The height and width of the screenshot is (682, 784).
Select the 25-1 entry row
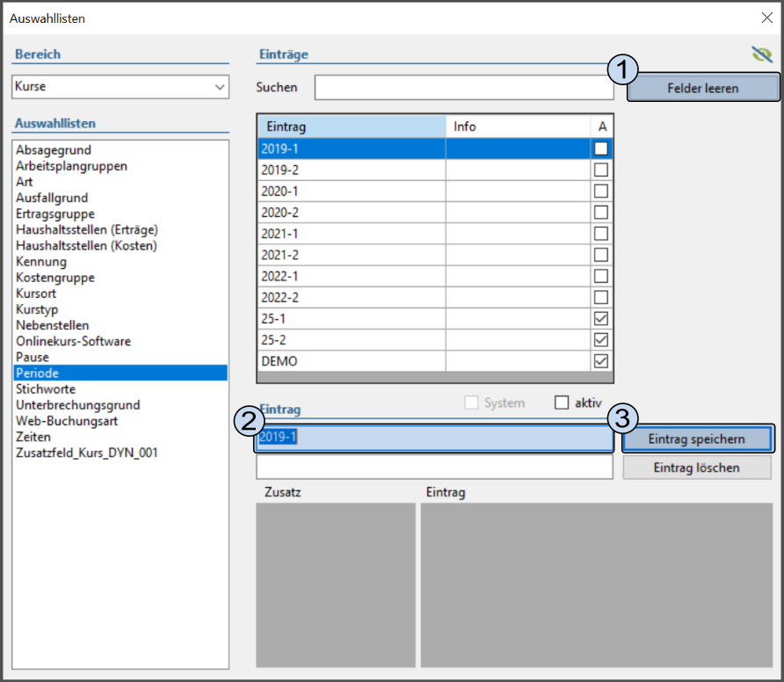tap(435, 318)
